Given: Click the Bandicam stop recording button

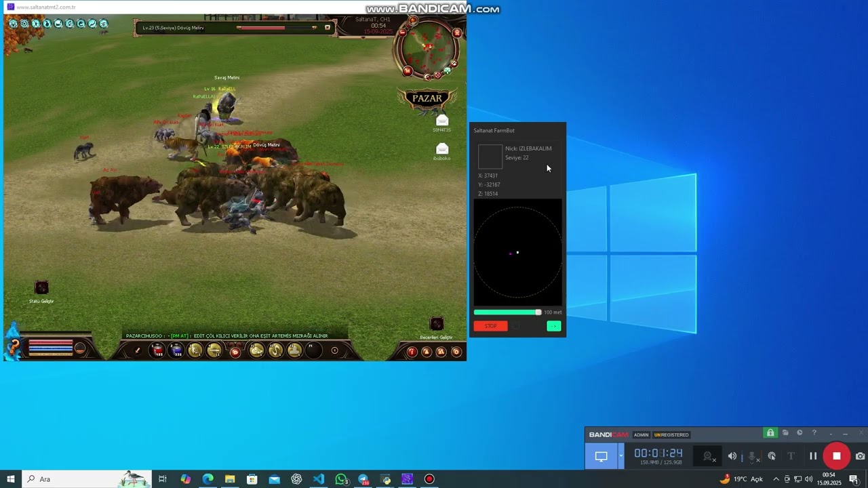Looking at the screenshot, I should [x=837, y=456].
